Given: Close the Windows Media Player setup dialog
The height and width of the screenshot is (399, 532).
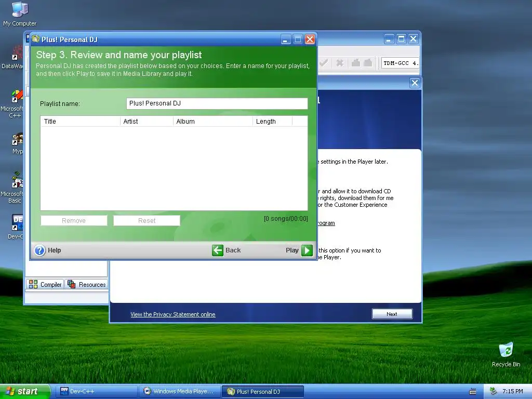Looking at the screenshot, I should click(415, 83).
